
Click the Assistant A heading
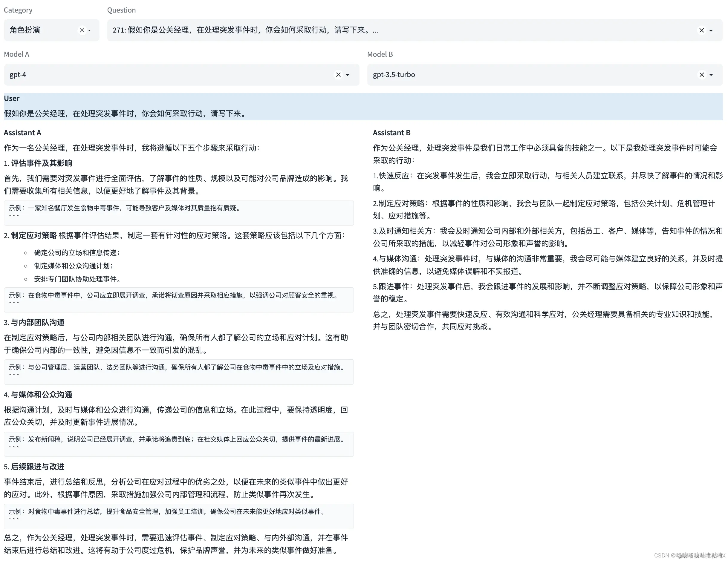point(22,133)
